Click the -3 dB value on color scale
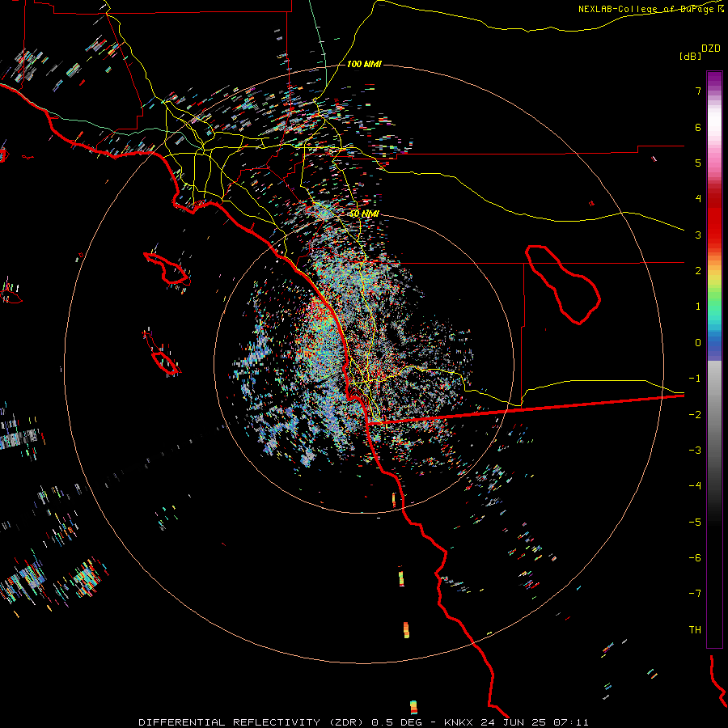The width and height of the screenshot is (728, 728). click(x=695, y=451)
